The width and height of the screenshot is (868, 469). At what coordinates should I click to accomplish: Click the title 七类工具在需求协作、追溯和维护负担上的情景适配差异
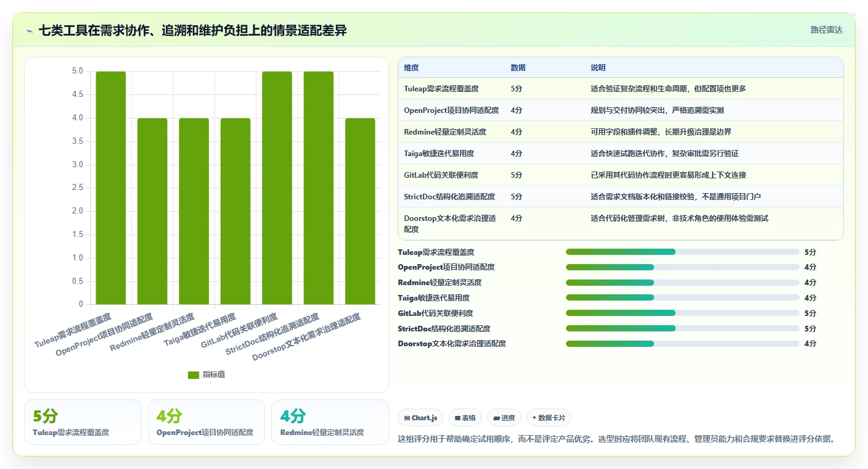click(192, 30)
